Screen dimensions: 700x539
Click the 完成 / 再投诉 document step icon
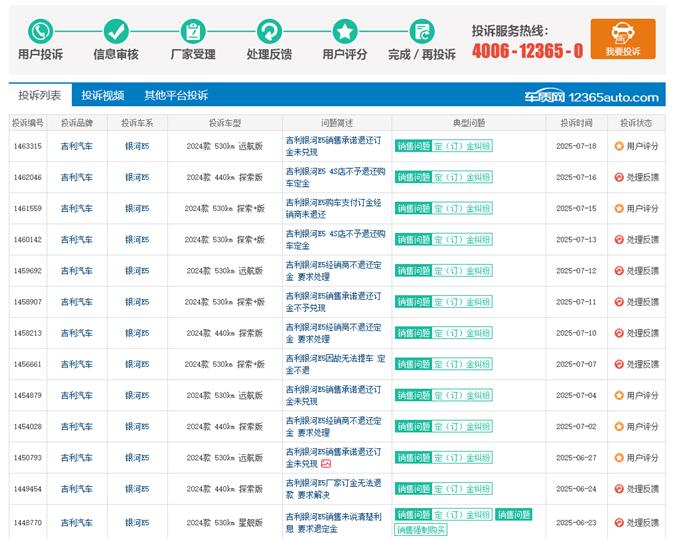[x=421, y=31]
